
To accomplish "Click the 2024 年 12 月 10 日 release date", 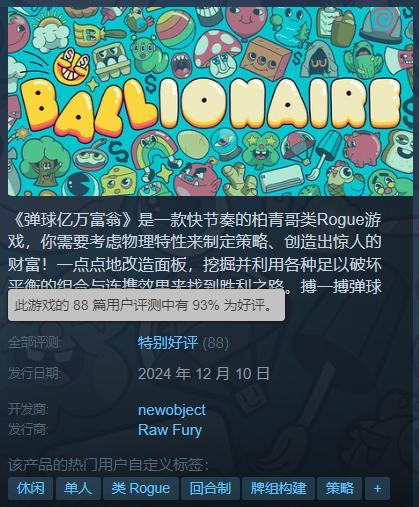I will [x=204, y=373].
